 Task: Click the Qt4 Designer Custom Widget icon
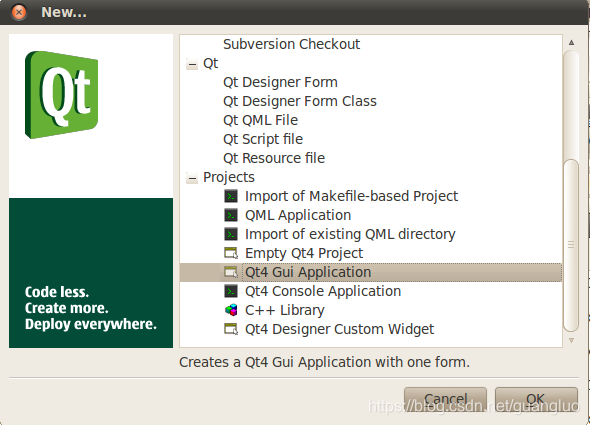(231, 329)
